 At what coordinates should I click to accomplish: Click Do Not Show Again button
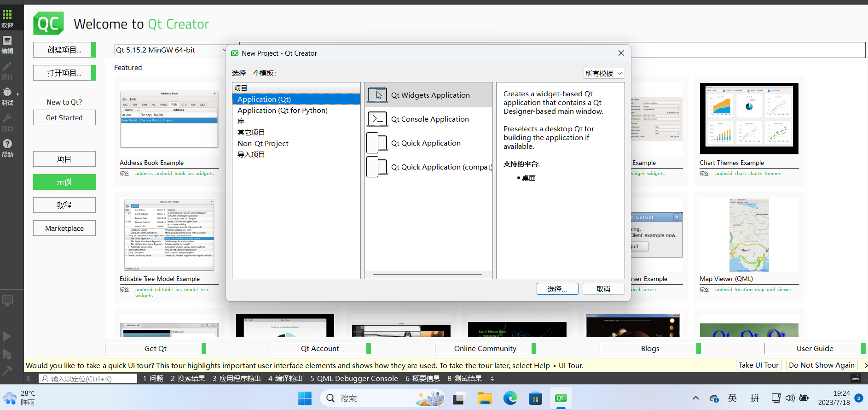click(822, 365)
